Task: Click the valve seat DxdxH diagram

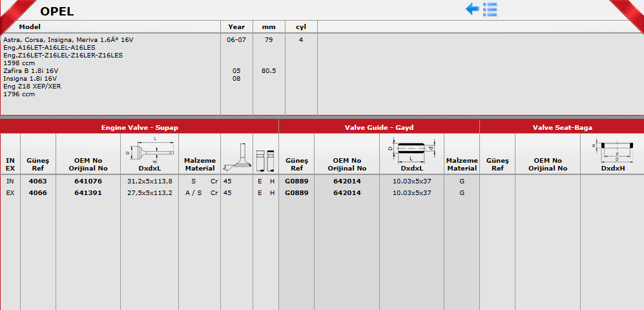Action: (x=612, y=152)
